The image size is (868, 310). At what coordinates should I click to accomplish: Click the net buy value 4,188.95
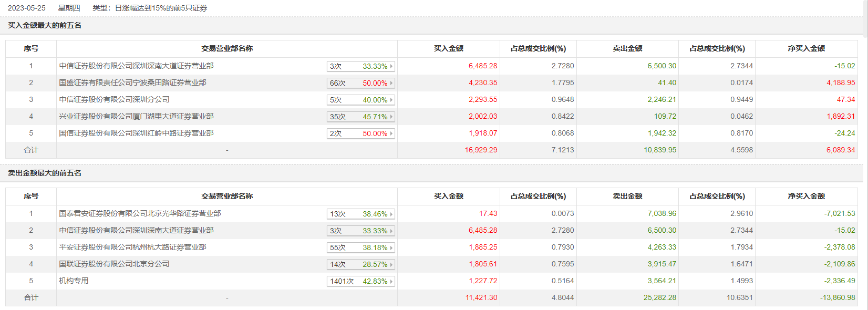coord(840,82)
